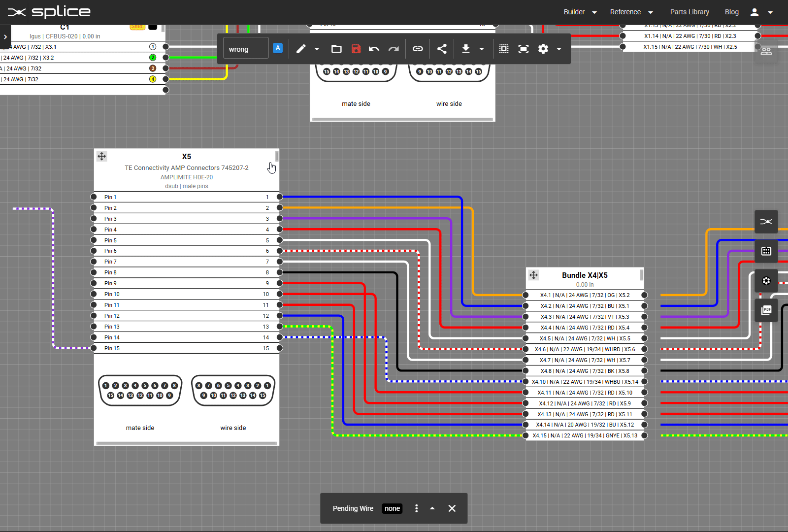Select the pencil drawing tool

tap(301, 48)
